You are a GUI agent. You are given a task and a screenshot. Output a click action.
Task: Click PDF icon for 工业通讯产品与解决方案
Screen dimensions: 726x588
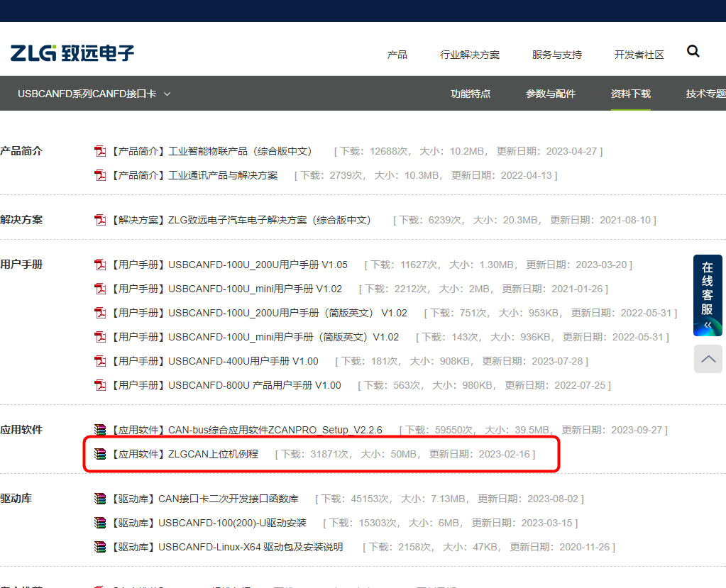click(100, 175)
